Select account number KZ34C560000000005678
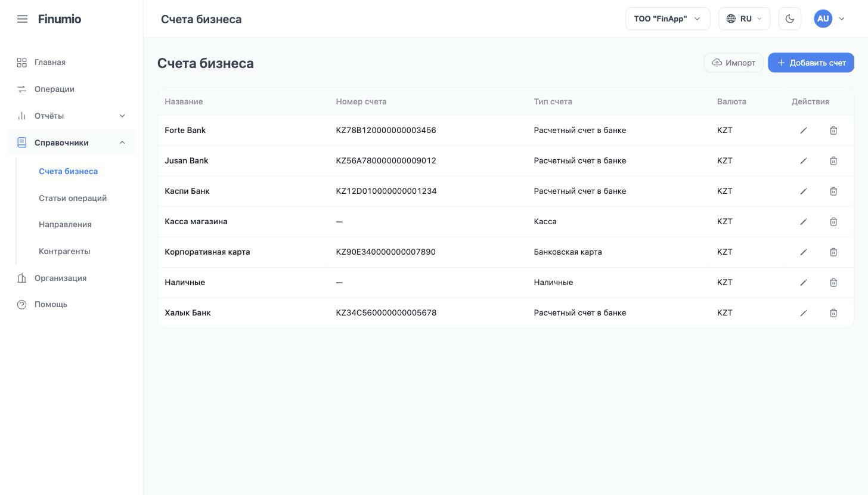868x495 pixels. (x=386, y=313)
